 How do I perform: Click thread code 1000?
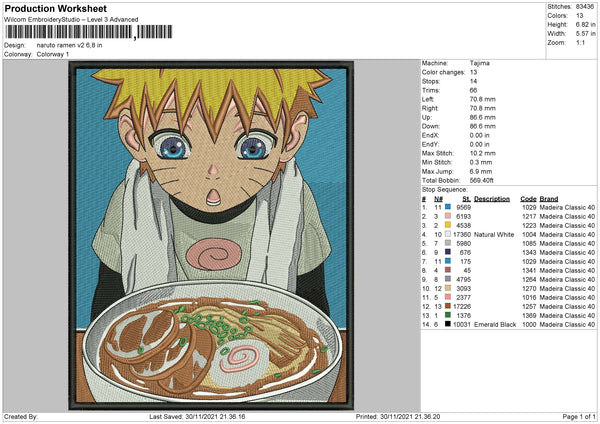pos(529,324)
